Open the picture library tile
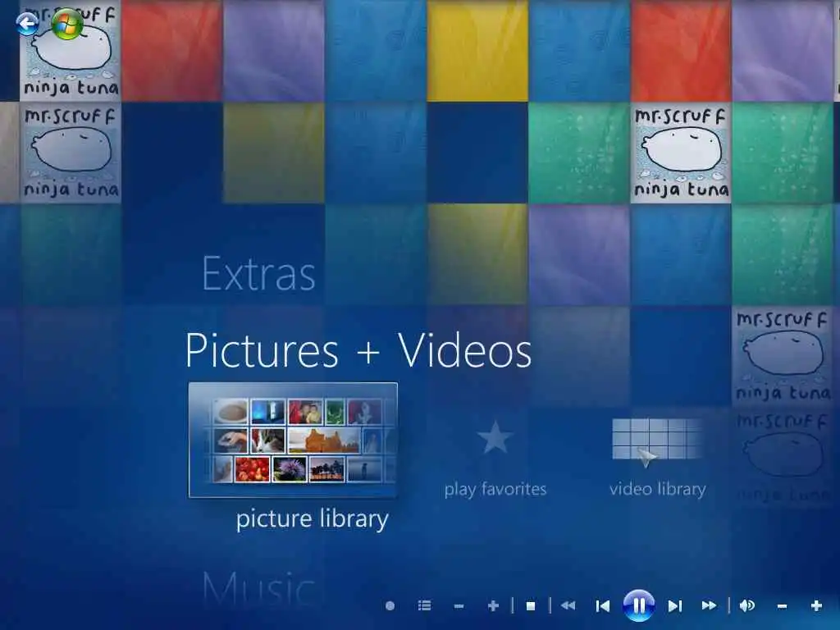The width and height of the screenshot is (840, 630). [293, 440]
